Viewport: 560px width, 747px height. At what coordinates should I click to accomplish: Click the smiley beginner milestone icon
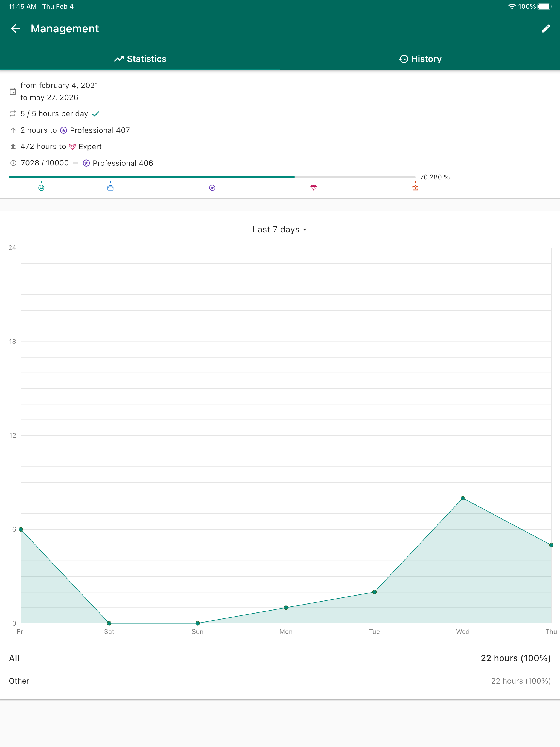[41, 188]
